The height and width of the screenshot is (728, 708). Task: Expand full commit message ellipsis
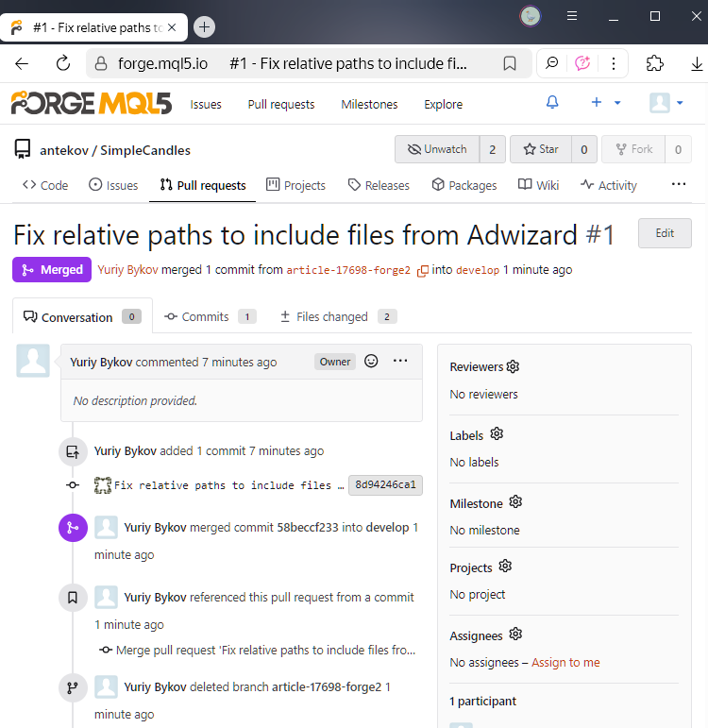[x=341, y=485]
